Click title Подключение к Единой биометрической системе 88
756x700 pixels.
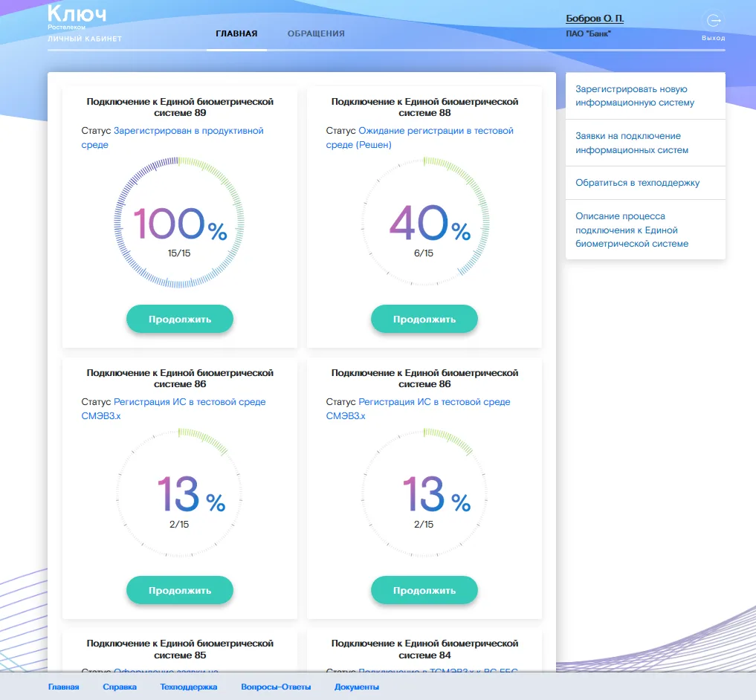(x=424, y=107)
